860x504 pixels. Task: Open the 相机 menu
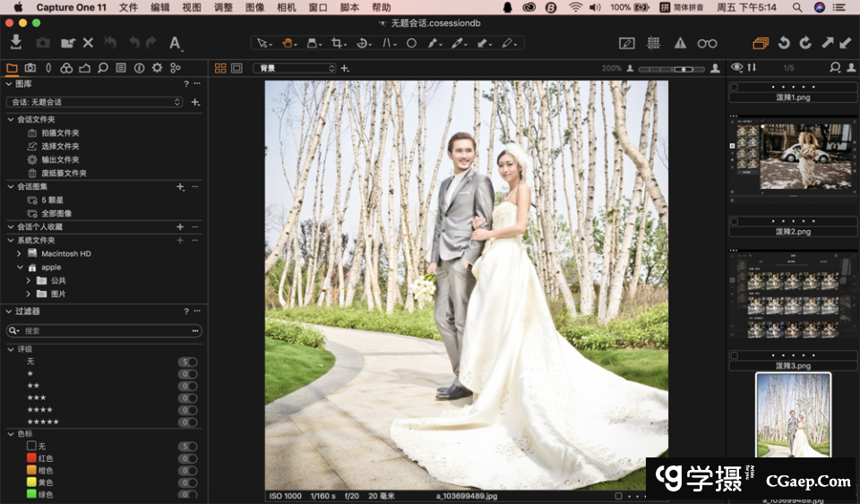[x=287, y=7]
